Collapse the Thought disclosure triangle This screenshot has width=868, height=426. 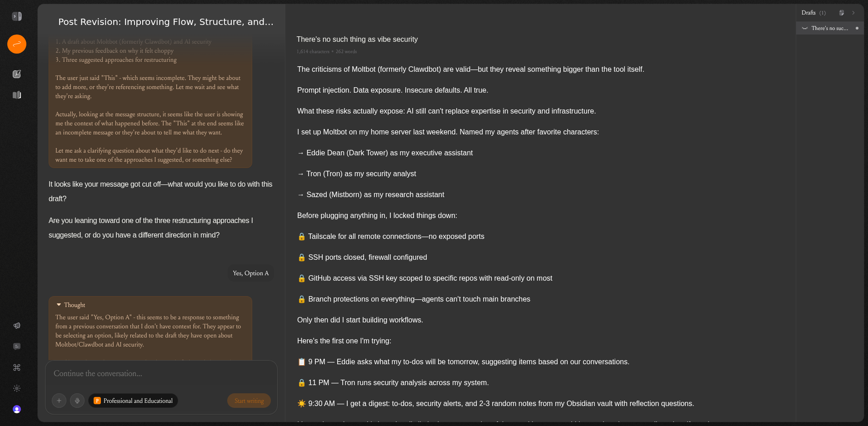click(x=59, y=305)
